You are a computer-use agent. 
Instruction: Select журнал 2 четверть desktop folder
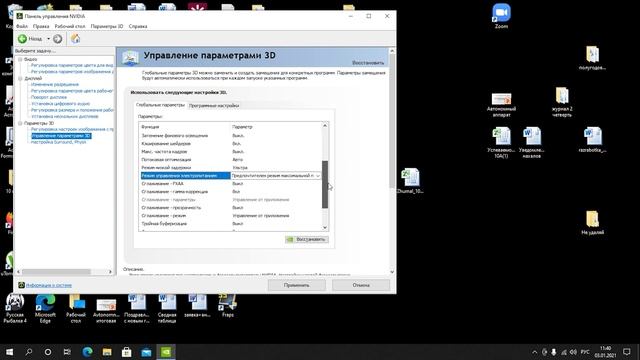[x=562, y=102]
